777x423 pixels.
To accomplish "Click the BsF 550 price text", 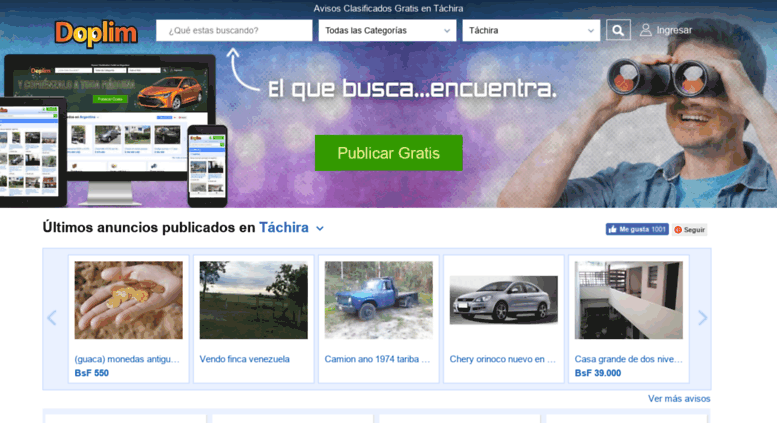I will pos(92,373).
